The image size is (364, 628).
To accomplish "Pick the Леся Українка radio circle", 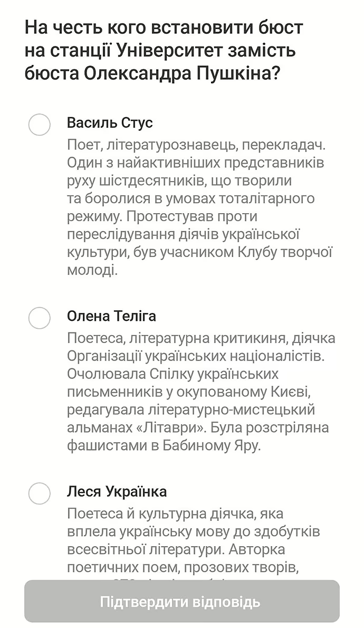I will [x=39, y=493].
